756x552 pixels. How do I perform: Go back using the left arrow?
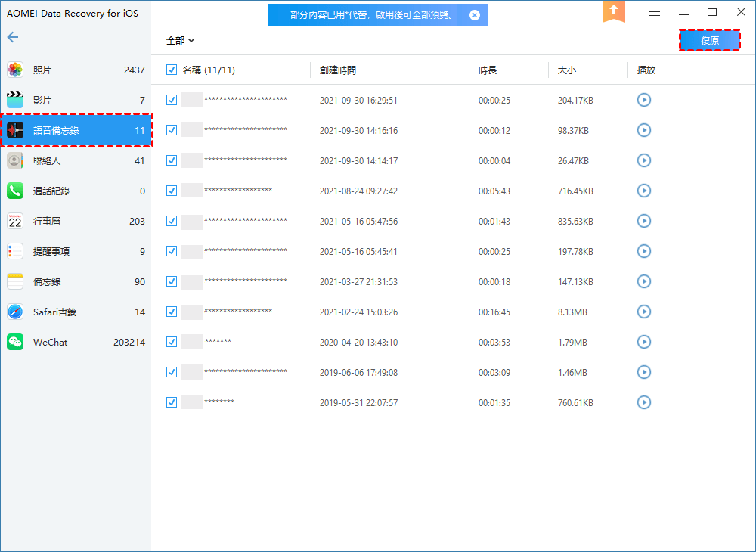click(13, 37)
